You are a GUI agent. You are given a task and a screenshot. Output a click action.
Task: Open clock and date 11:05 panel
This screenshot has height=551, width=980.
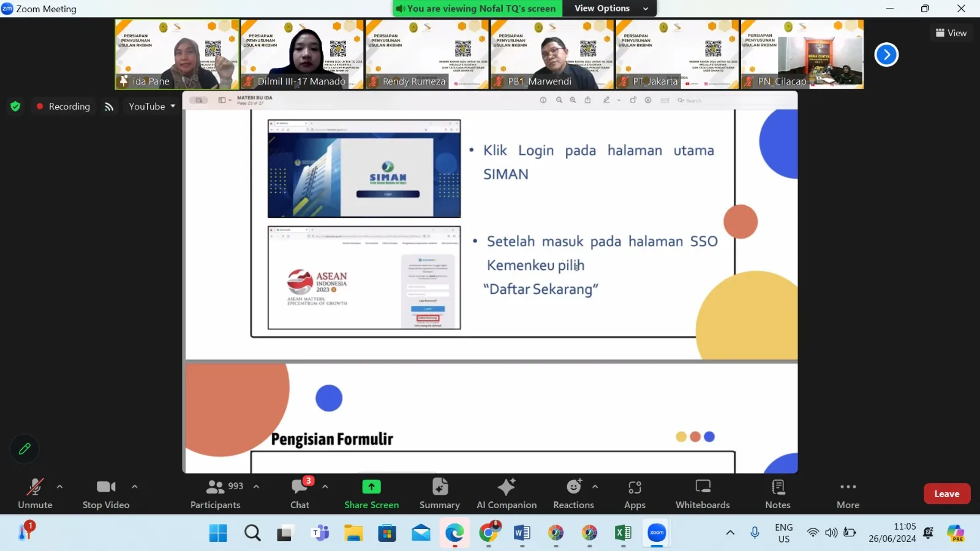point(892,533)
